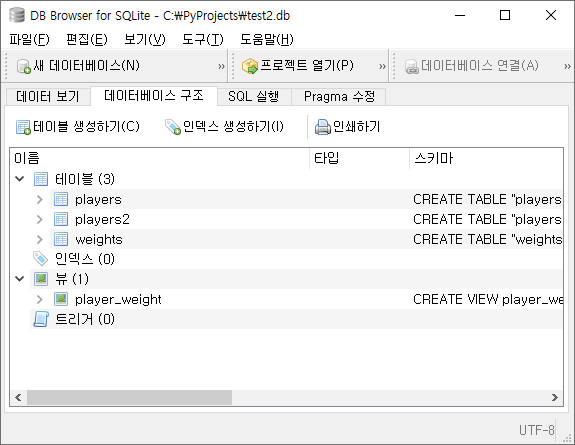575x445 pixels.
Task: Click the 프로젝트 열기(P) button label
Action: coord(307,66)
